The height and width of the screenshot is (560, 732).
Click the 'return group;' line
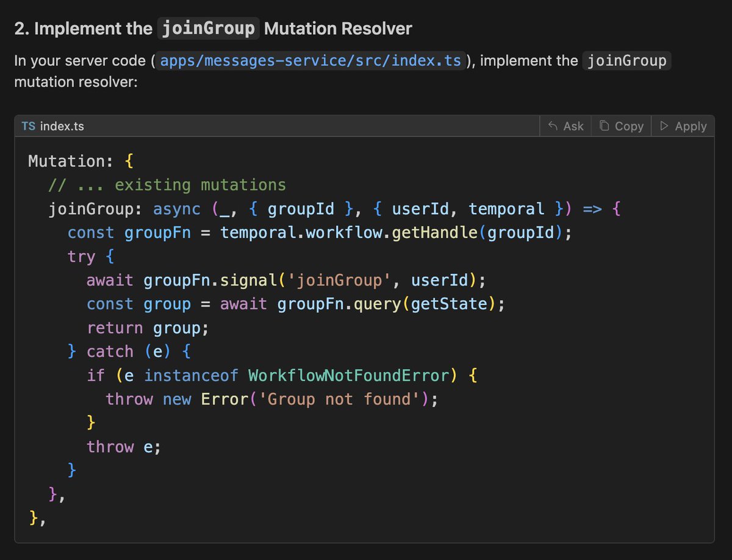point(148,328)
